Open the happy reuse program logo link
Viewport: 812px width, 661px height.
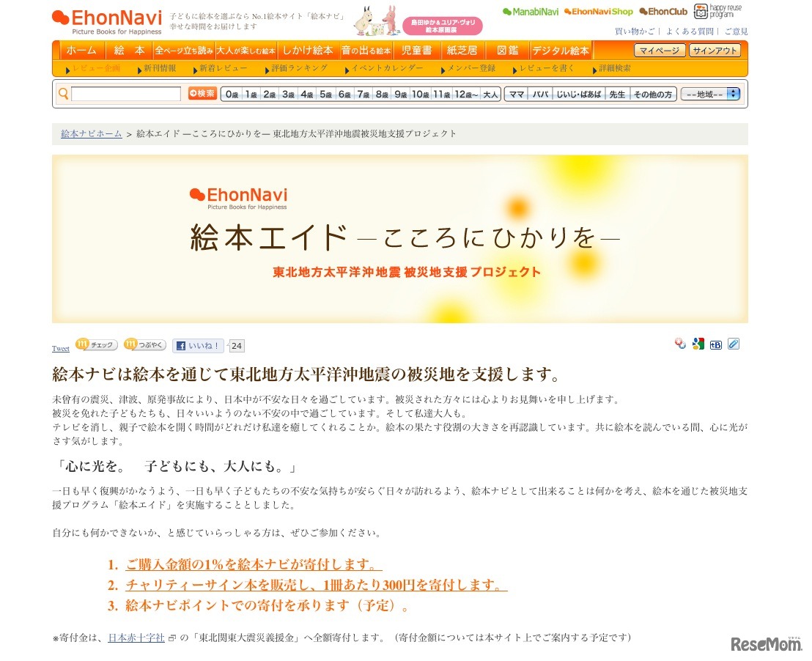pos(717,11)
